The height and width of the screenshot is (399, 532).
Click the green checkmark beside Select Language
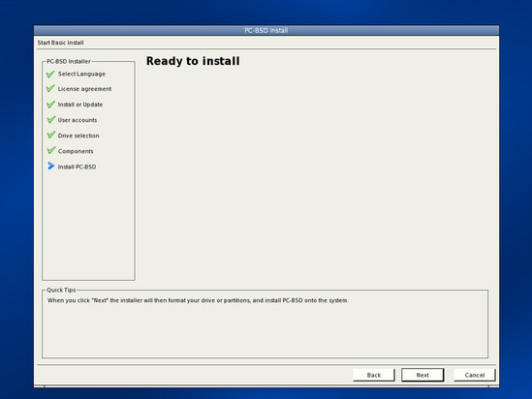50,74
